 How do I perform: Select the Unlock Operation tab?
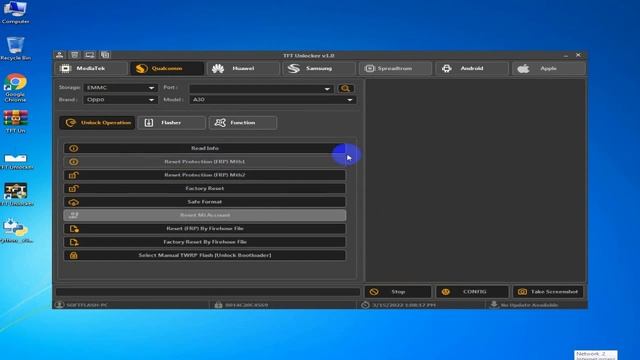[x=97, y=123]
